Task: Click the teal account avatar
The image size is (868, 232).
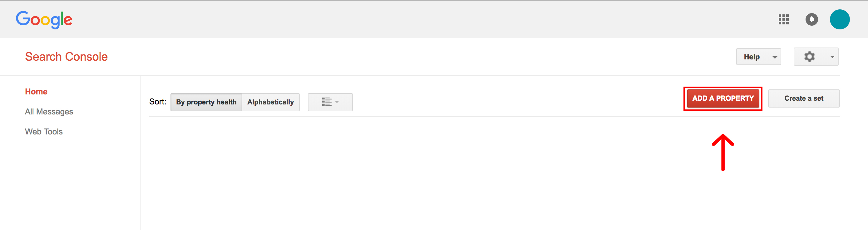Action: pos(839,20)
